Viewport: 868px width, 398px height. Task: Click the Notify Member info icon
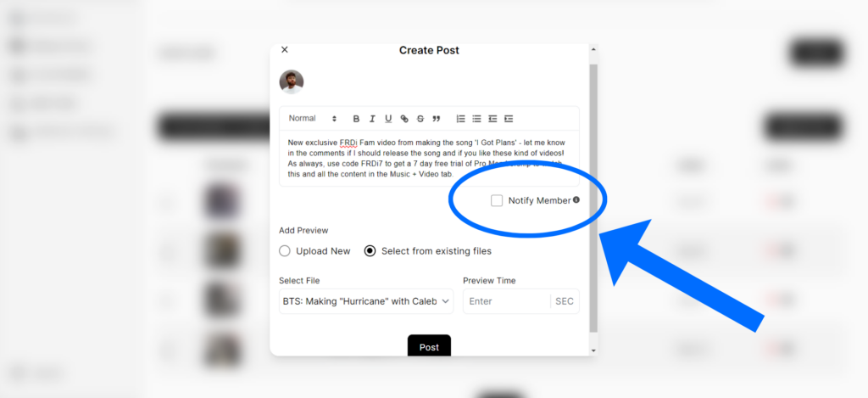(x=576, y=199)
